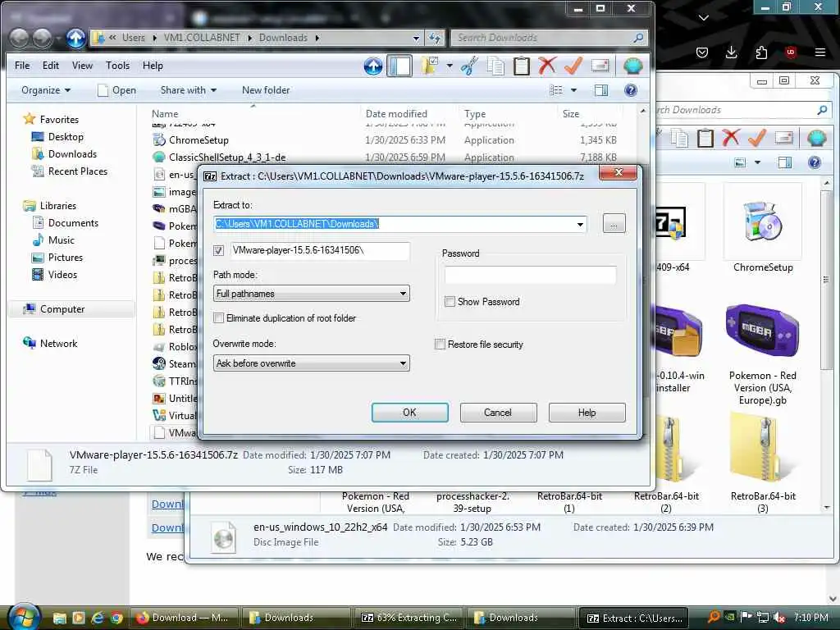840x630 pixels.
Task: Open the Organize dropdown menu
Action: (x=46, y=90)
